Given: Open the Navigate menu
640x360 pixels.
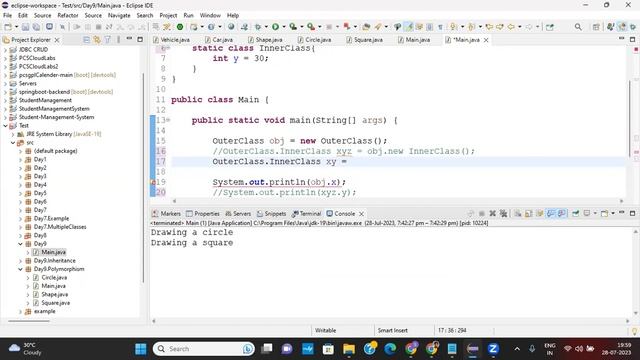Looking at the screenshot, I should tap(119, 16).
